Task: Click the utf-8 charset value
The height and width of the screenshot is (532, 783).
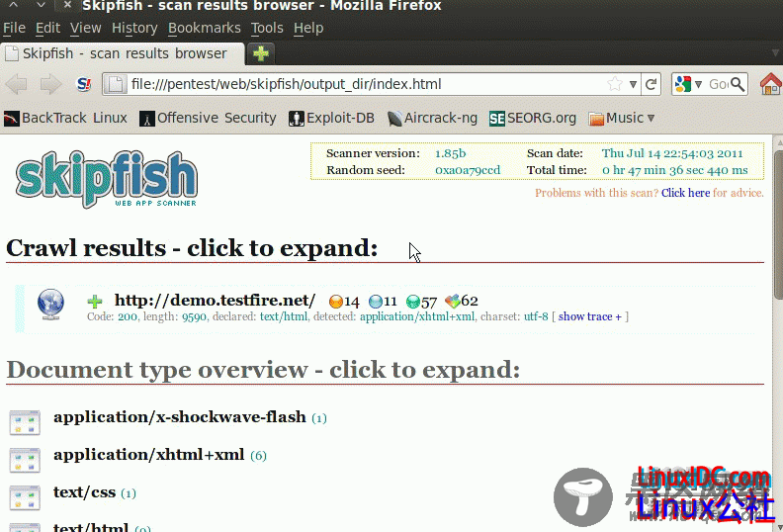Action: click(x=535, y=316)
